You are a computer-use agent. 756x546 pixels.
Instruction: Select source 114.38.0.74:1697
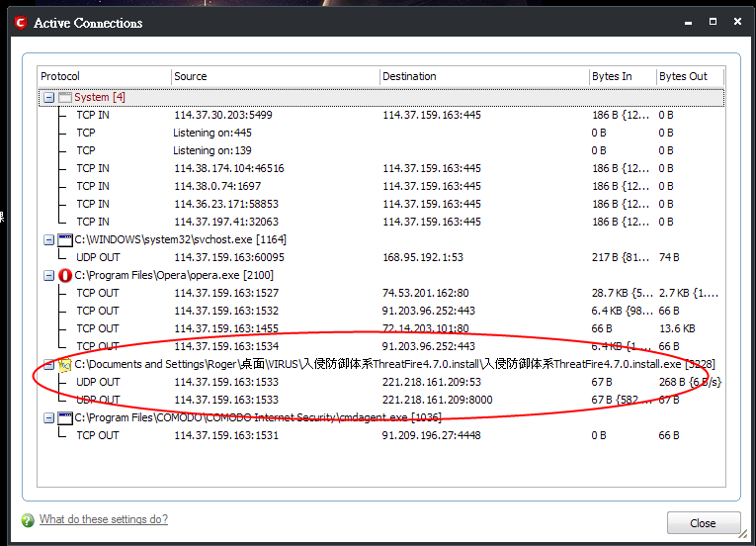click(x=217, y=186)
